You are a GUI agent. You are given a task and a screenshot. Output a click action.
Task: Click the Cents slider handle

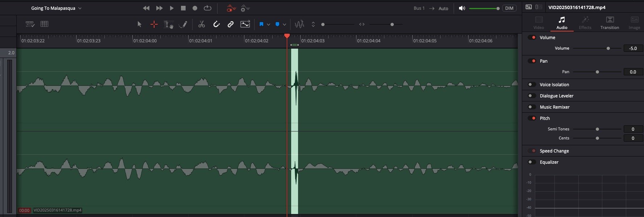click(597, 138)
